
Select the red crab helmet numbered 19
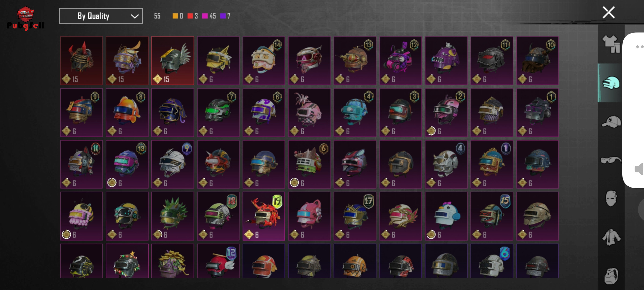(264, 216)
